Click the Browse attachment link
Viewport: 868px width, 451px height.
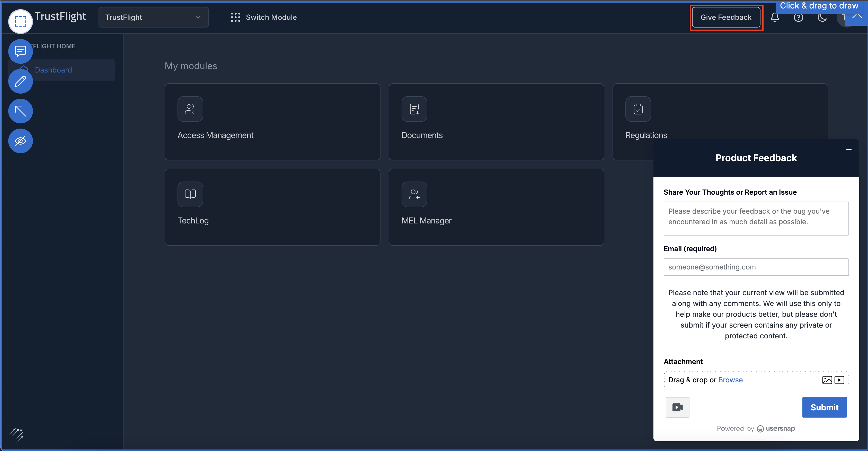click(730, 380)
